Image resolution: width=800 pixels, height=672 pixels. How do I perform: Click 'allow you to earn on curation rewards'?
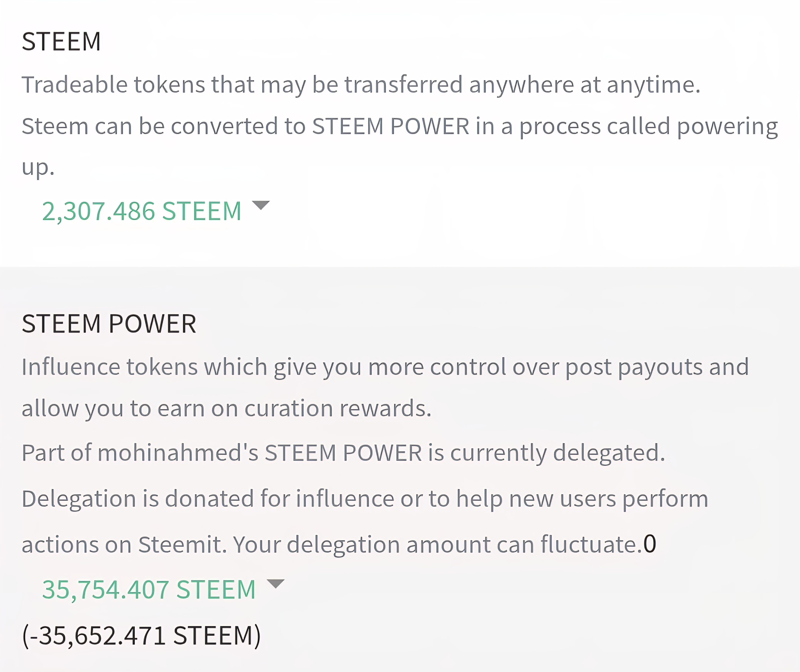227,409
